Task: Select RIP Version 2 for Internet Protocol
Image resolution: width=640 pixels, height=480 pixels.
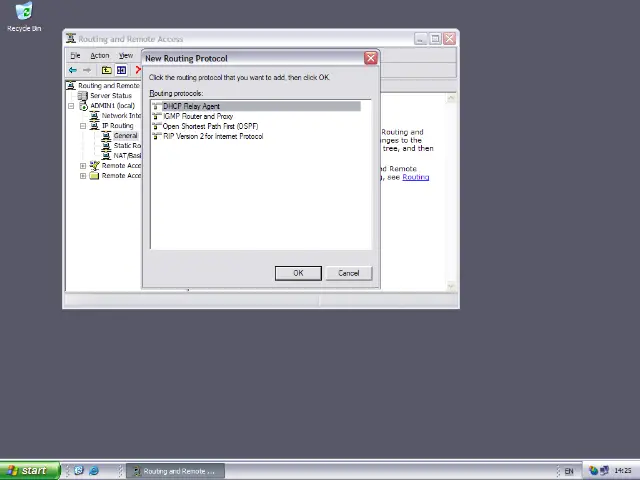Action: coord(212,136)
